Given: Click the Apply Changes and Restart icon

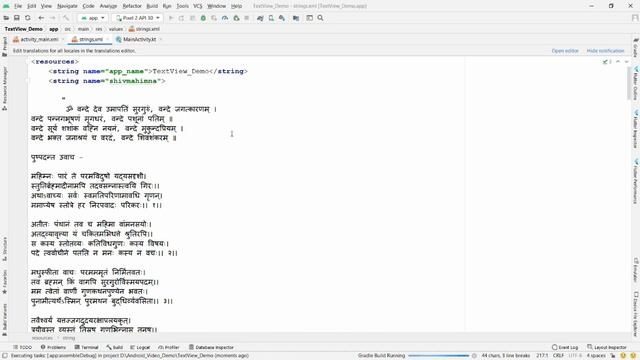Looking at the screenshot, I should tap(182, 18).
